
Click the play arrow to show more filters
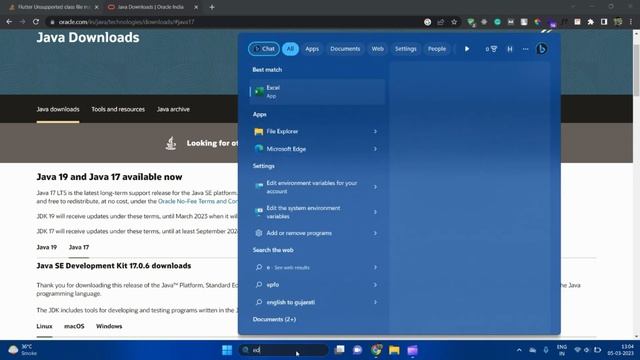coord(467,49)
